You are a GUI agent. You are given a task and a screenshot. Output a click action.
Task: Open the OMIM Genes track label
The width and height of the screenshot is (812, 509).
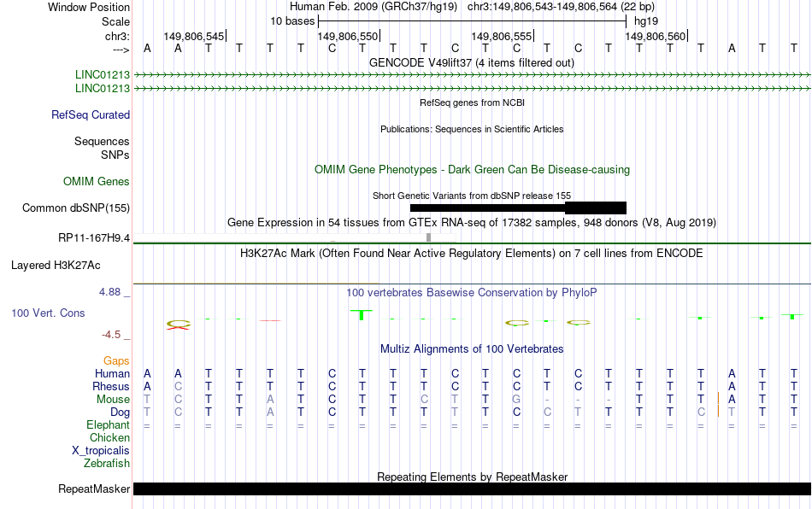pyautogui.click(x=97, y=182)
